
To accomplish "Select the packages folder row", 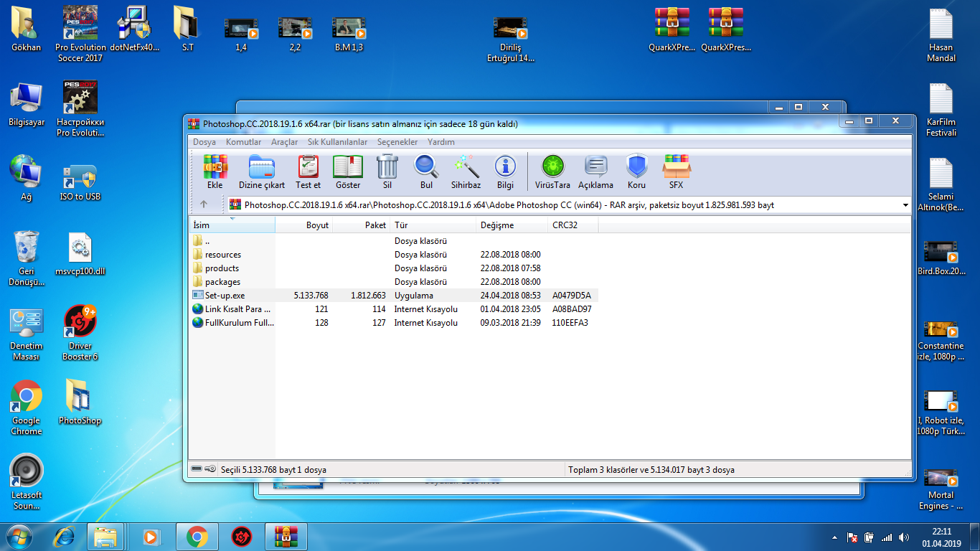I will (394, 282).
